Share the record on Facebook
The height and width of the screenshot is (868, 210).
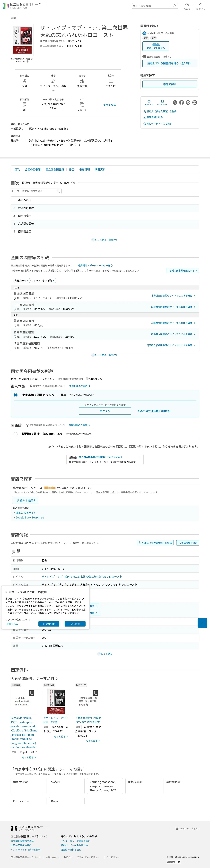pyautogui.click(x=181, y=102)
